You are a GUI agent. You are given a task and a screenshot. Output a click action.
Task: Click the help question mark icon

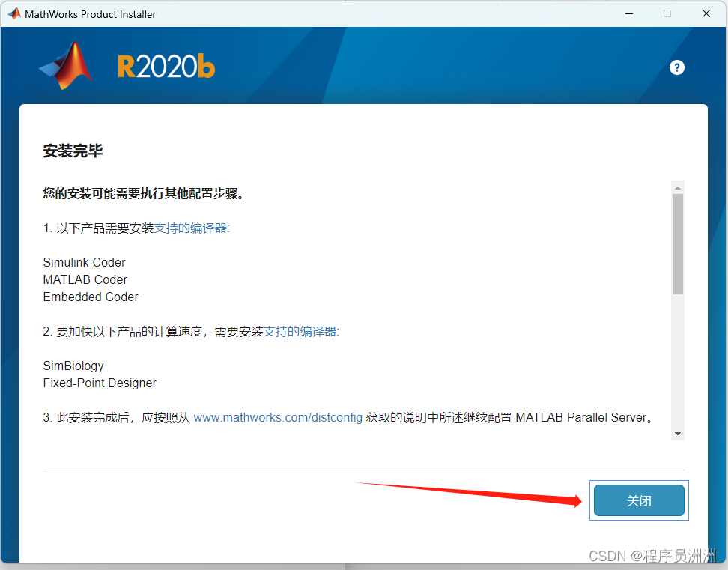click(x=676, y=67)
